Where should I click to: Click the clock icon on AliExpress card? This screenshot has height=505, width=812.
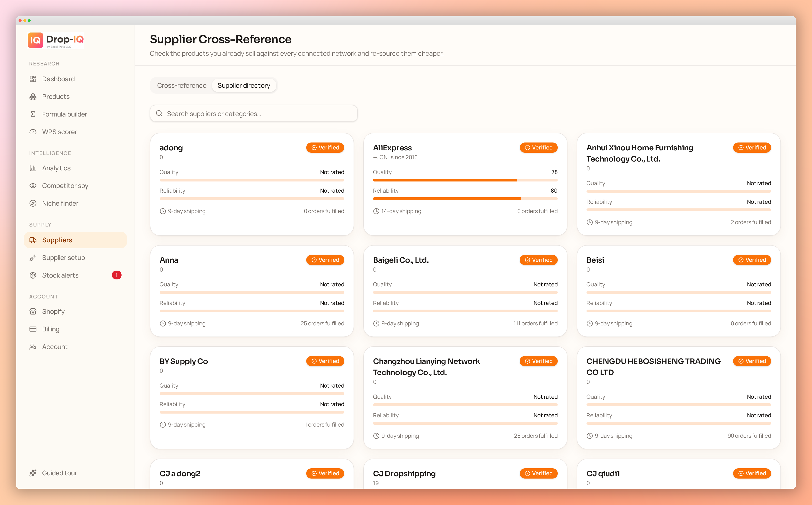[x=376, y=211]
